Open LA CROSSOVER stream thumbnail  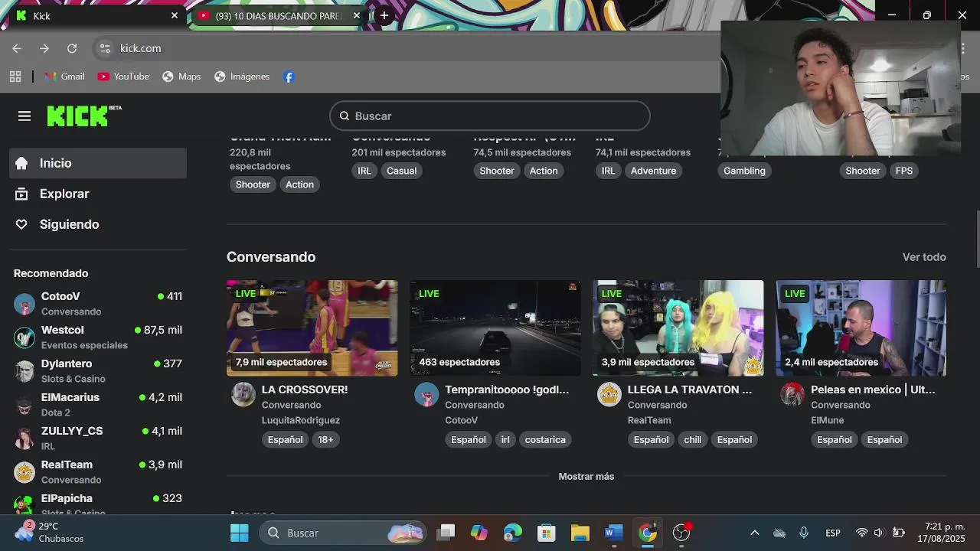[x=312, y=328]
